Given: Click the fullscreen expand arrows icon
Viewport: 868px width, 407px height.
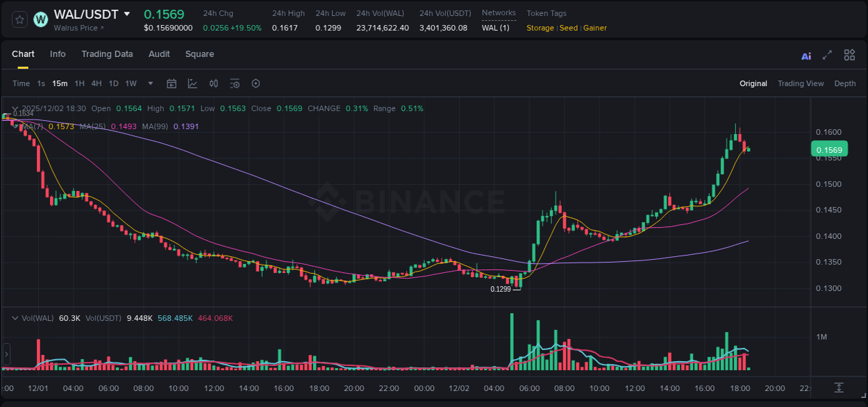Looking at the screenshot, I should coord(826,55).
